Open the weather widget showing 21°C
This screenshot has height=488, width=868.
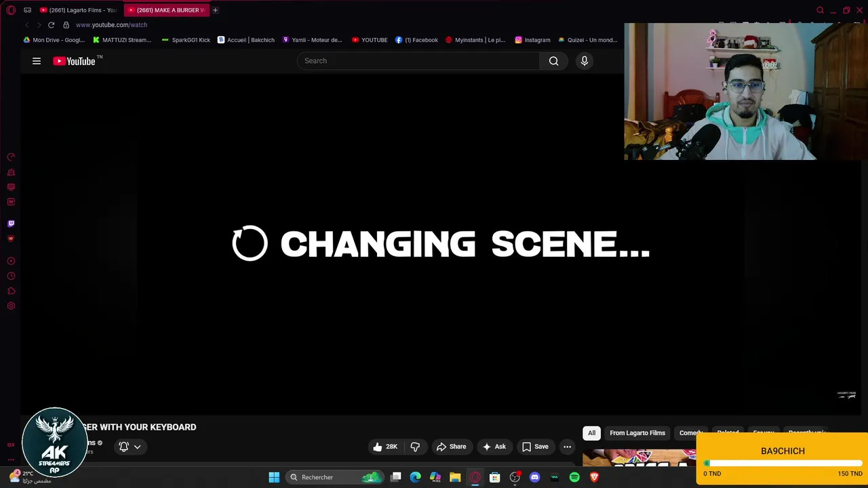(31, 477)
